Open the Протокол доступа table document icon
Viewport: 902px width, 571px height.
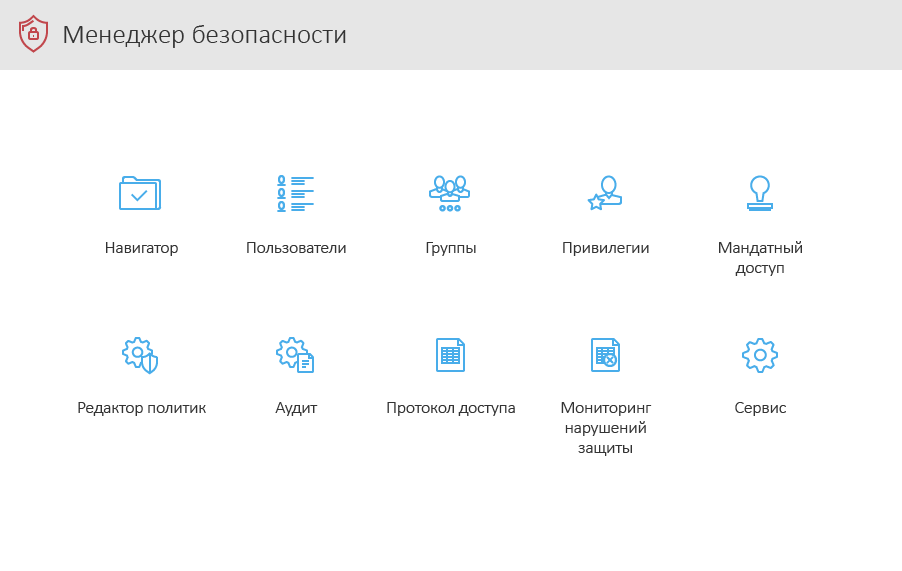point(450,354)
